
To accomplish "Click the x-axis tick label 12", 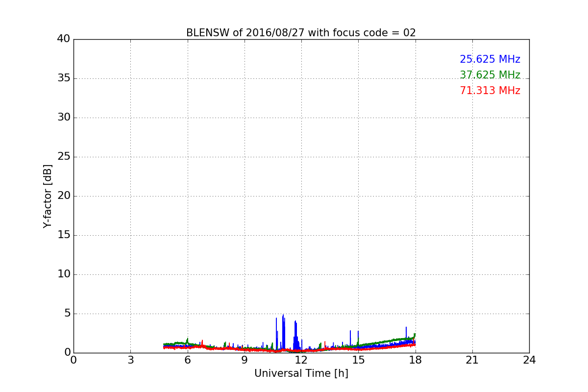I will coord(301,360).
